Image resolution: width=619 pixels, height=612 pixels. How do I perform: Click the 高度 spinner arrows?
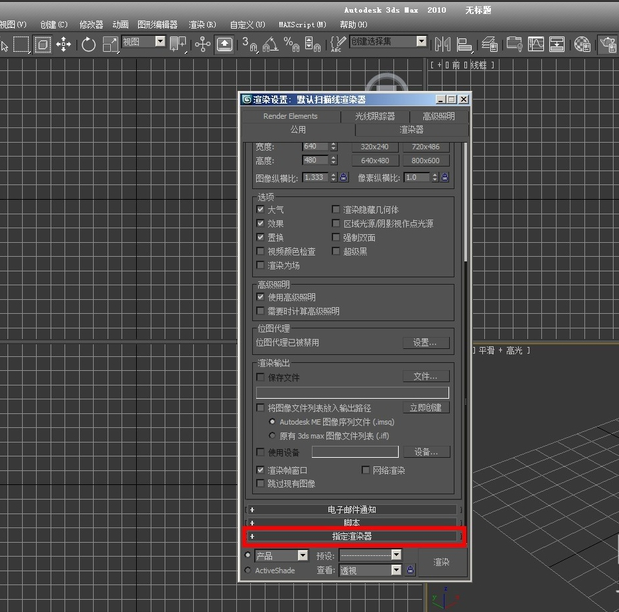[x=334, y=160]
